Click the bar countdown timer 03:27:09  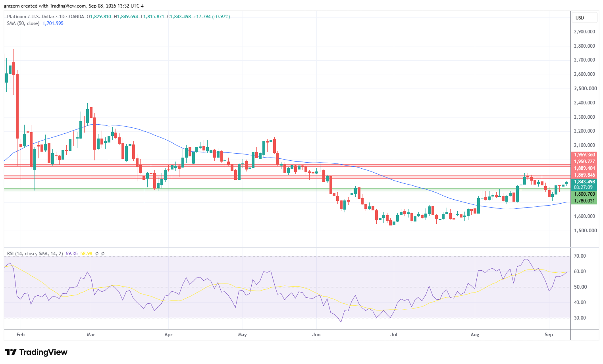[x=583, y=187]
